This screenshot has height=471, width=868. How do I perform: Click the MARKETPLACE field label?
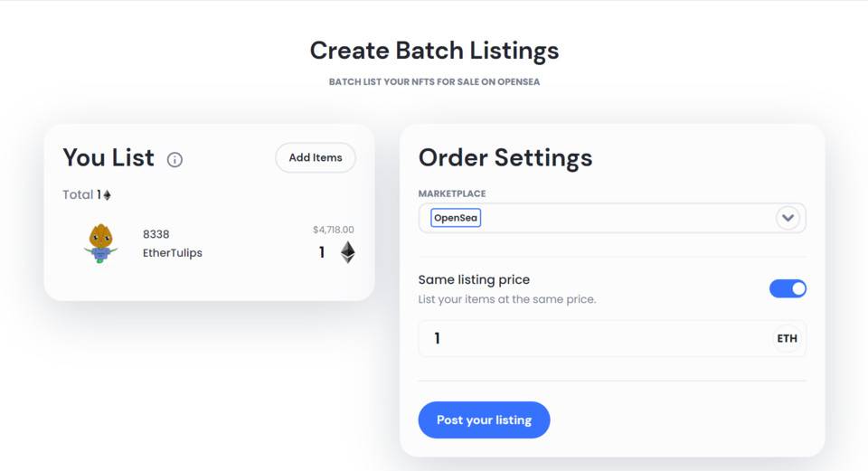point(452,193)
